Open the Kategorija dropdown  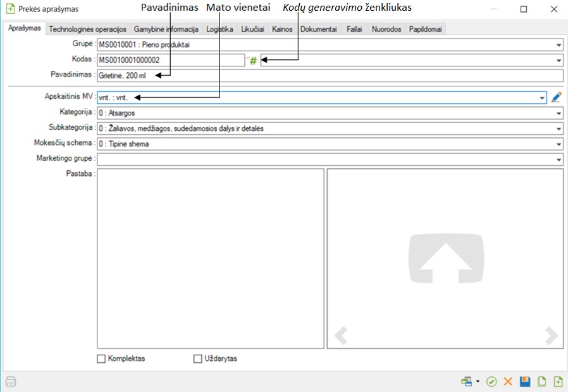(559, 114)
